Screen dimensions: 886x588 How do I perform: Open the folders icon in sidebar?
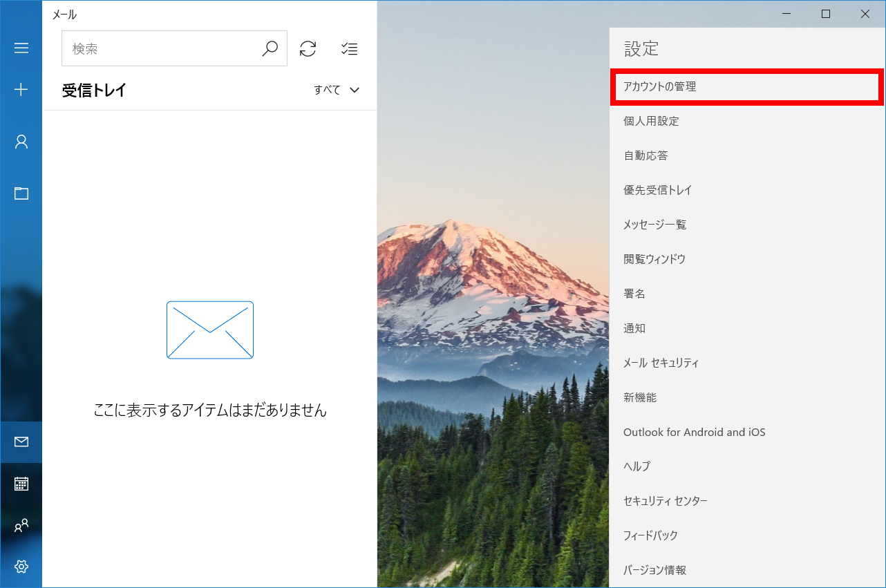click(x=21, y=193)
